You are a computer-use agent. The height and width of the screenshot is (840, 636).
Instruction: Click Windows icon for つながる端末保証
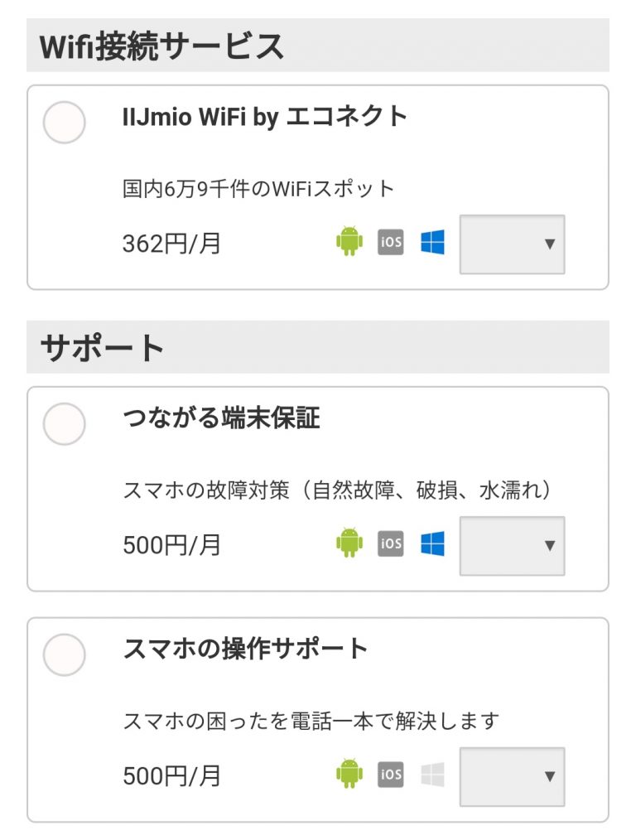pos(432,543)
